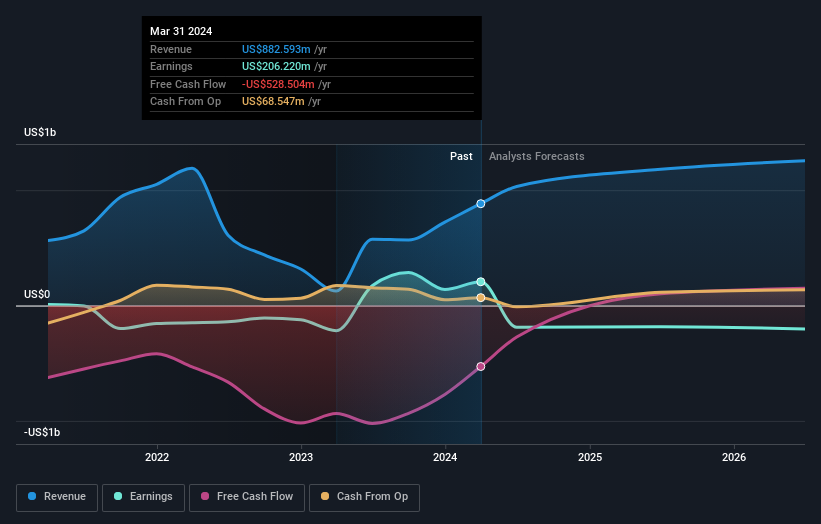Viewport: 821px width, 524px height.
Task: Click the Earnings row label in tooltip
Action: [171, 66]
